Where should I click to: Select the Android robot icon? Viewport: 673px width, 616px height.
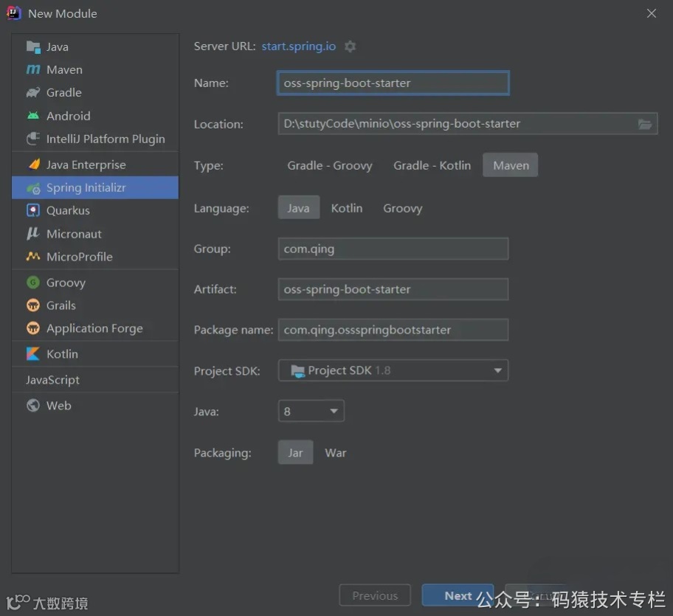[33, 115]
